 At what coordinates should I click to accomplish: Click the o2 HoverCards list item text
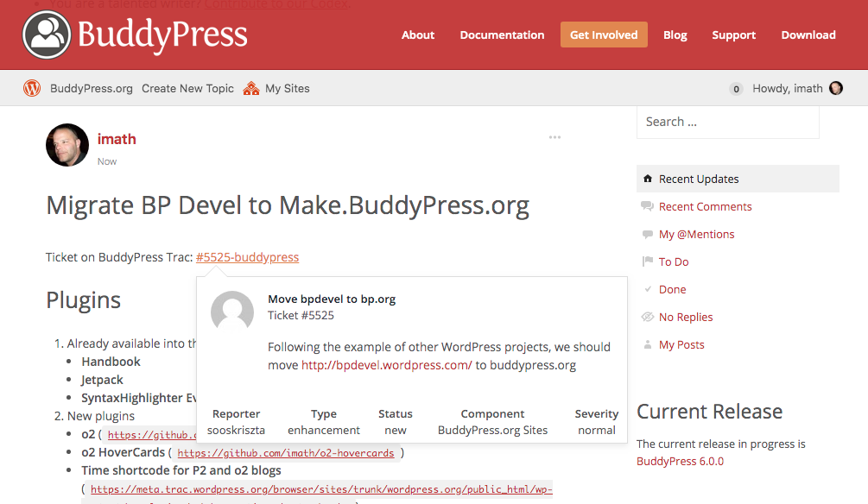[123, 452]
